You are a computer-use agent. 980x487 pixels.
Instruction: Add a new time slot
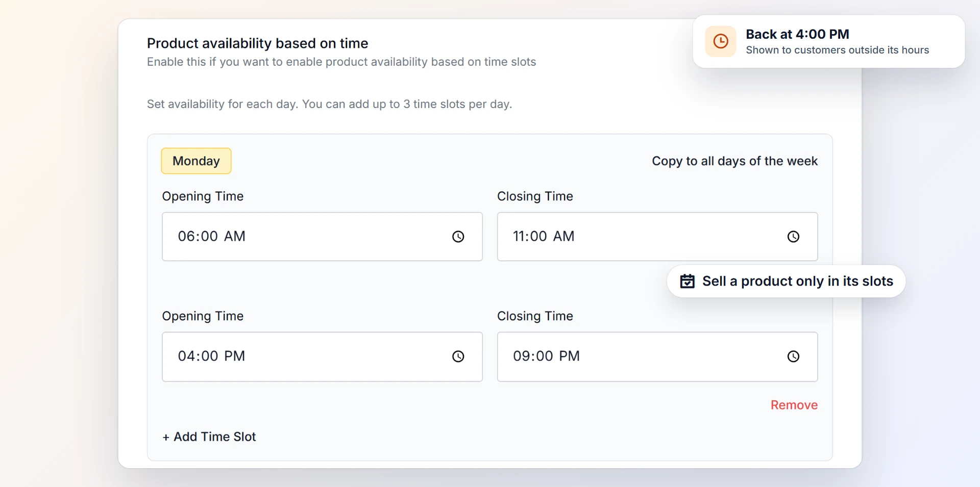(x=209, y=437)
